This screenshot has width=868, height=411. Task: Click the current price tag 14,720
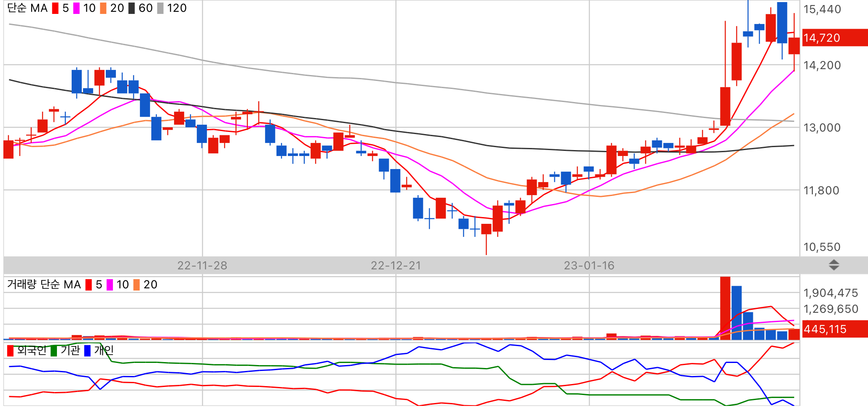click(834, 38)
